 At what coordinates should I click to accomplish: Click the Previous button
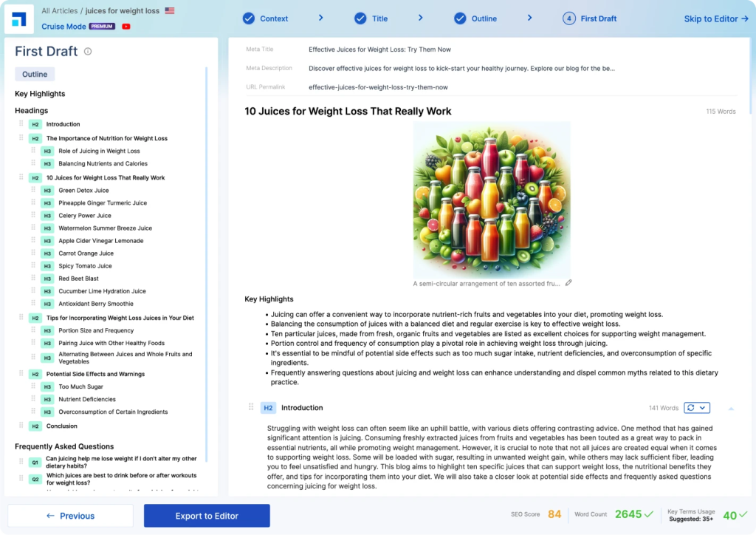click(x=70, y=516)
